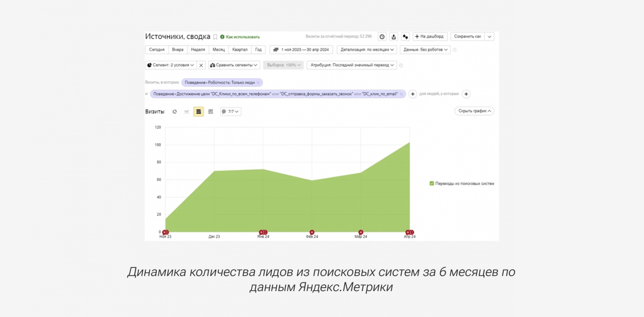Select the 'Квартал' period tab

pyautogui.click(x=240, y=50)
